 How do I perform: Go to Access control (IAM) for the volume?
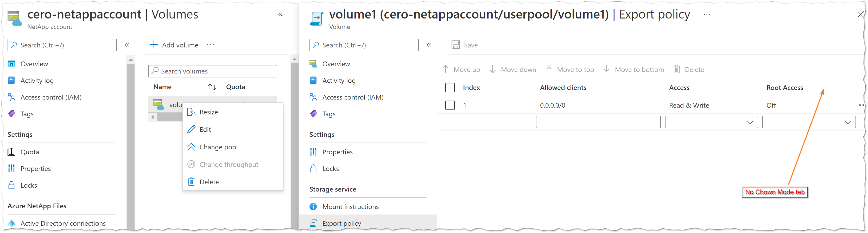(x=352, y=97)
